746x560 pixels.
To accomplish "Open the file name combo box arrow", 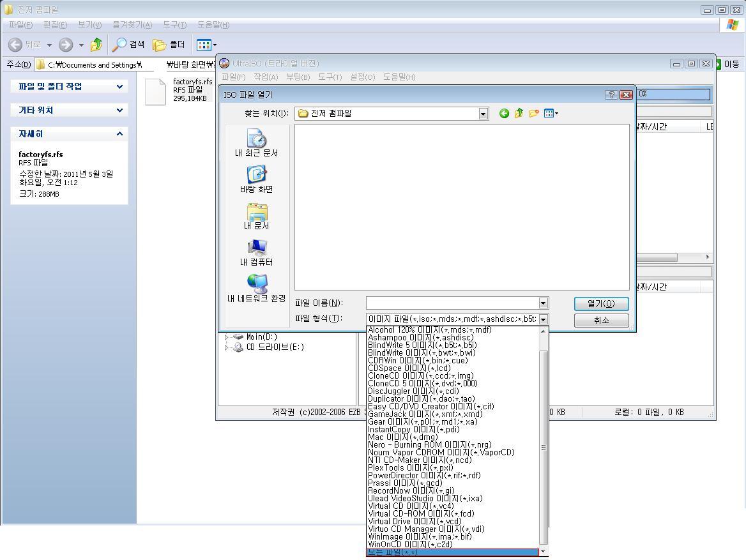I will 543,303.
